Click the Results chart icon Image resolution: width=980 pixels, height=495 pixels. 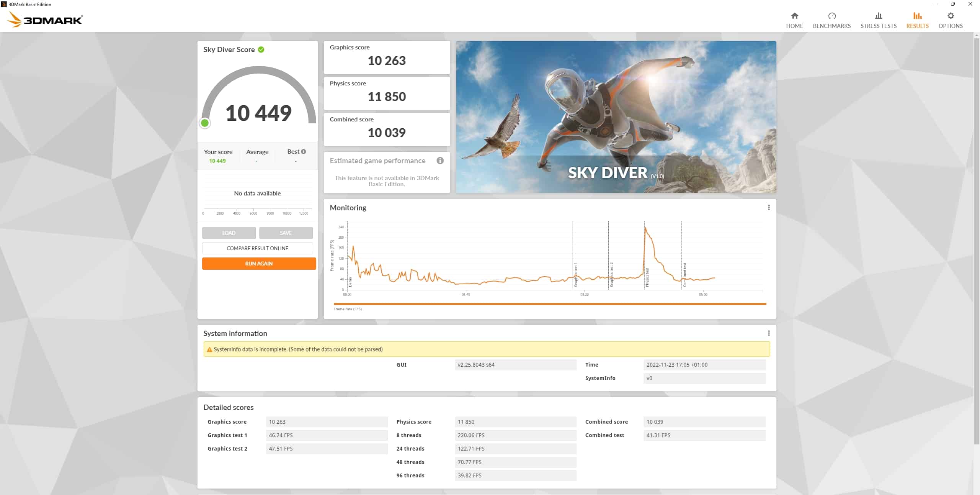[917, 16]
